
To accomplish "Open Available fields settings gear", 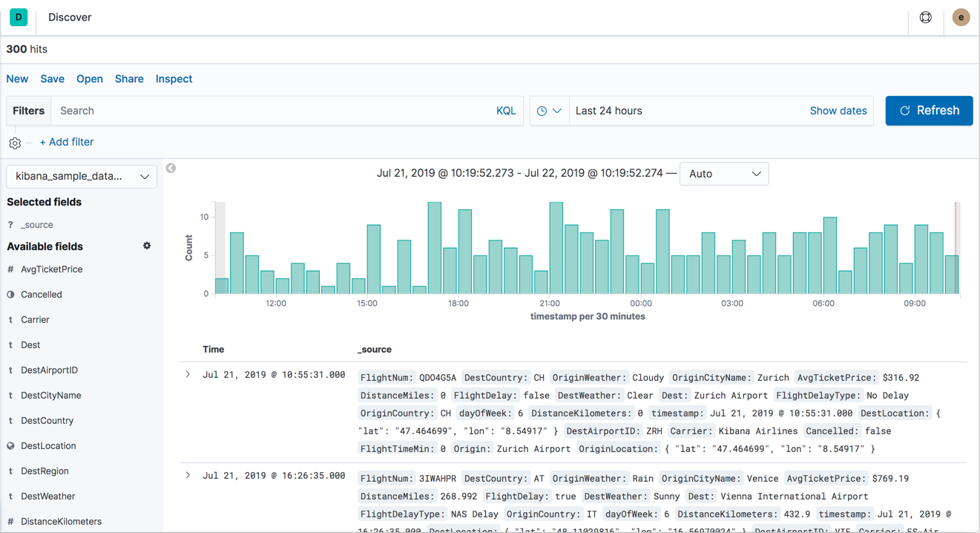I will tap(147, 246).
